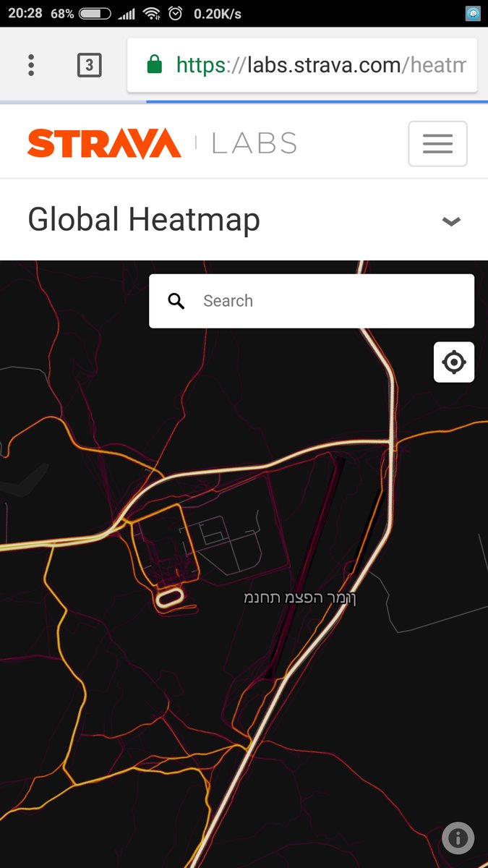
Task: Open the tab switcher showing 3 tabs
Action: click(89, 65)
